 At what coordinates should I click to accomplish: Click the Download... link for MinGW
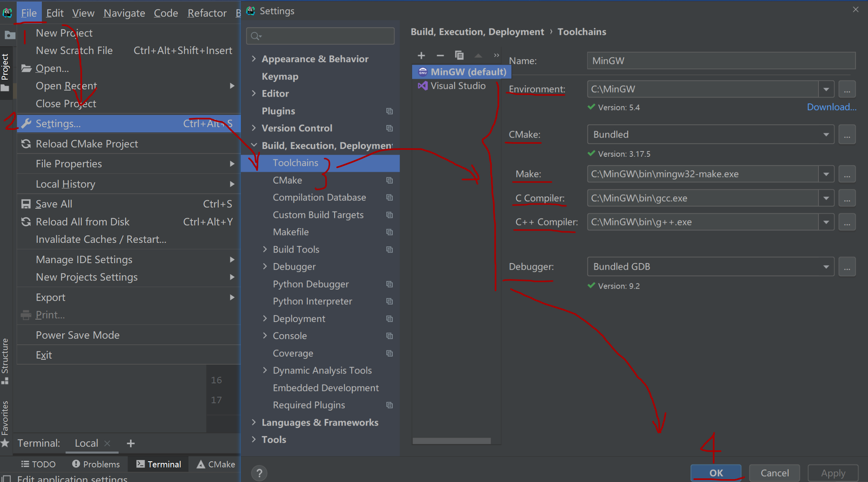pos(831,107)
